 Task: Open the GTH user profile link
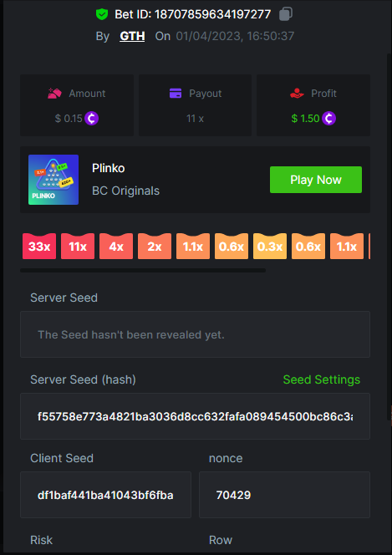132,36
